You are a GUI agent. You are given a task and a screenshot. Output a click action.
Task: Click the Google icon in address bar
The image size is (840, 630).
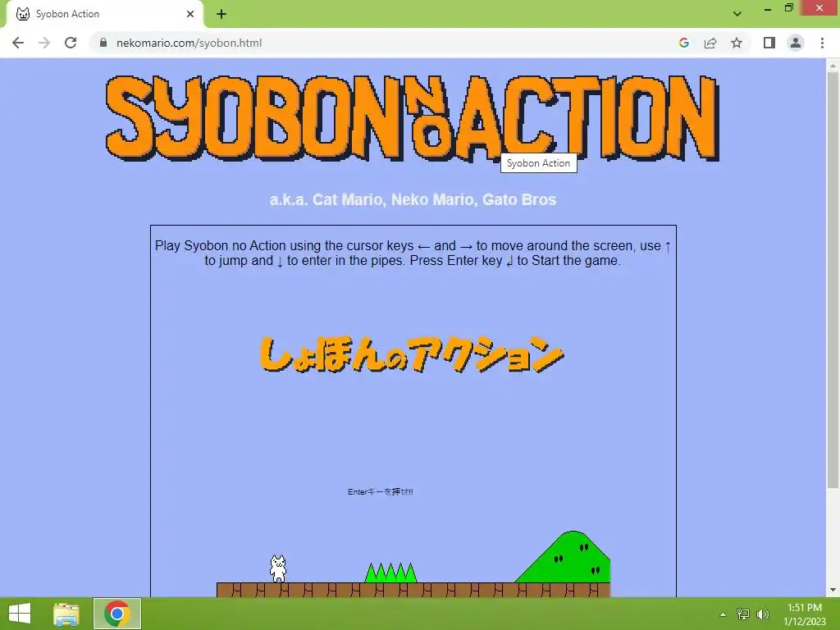coord(683,43)
